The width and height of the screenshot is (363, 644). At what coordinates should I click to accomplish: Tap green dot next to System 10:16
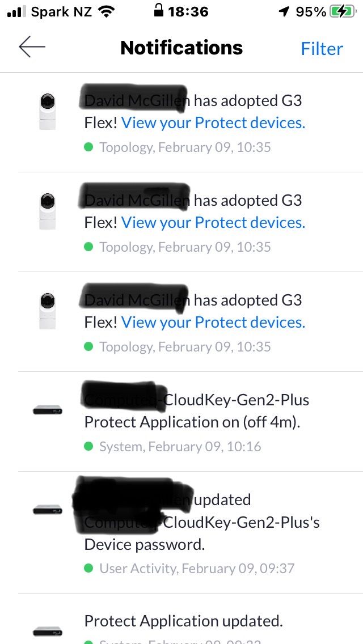(x=88, y=447)
